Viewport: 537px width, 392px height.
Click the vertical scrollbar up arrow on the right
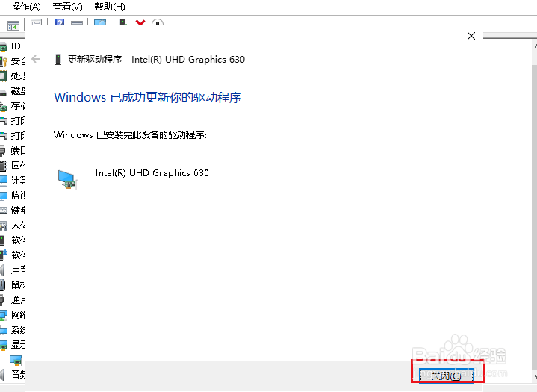click(535, 46)
